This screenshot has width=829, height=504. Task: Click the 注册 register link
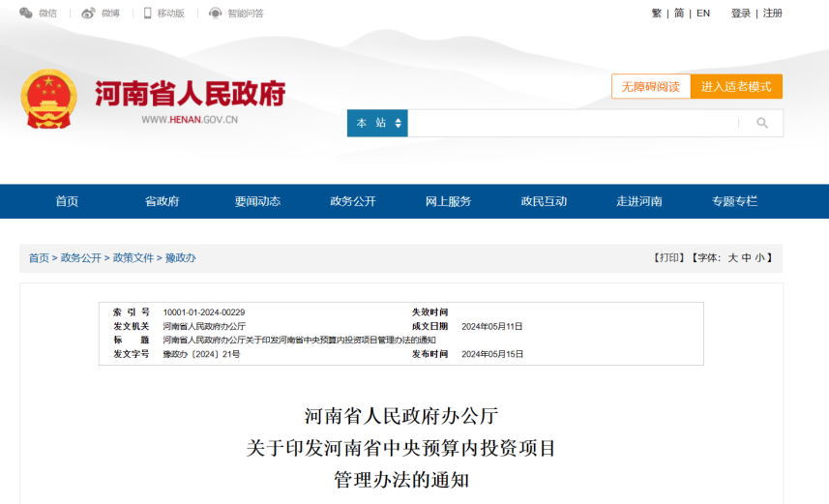[773, 14]
